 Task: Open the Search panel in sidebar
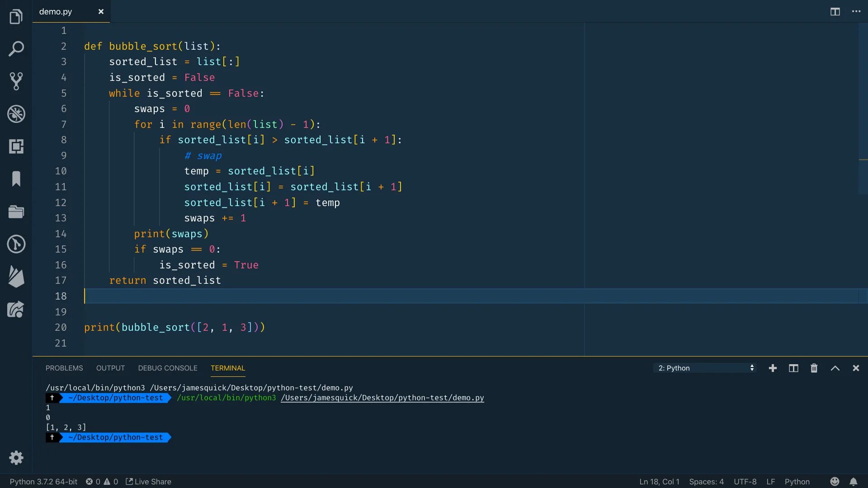[16, 47]
